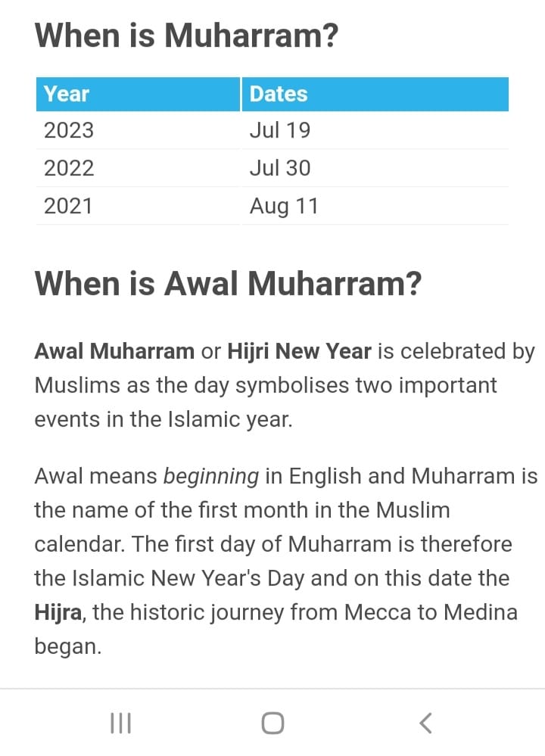The image size is (545, 756).
Task: Click the Dates column header
Action: click(x=375, y=94)
